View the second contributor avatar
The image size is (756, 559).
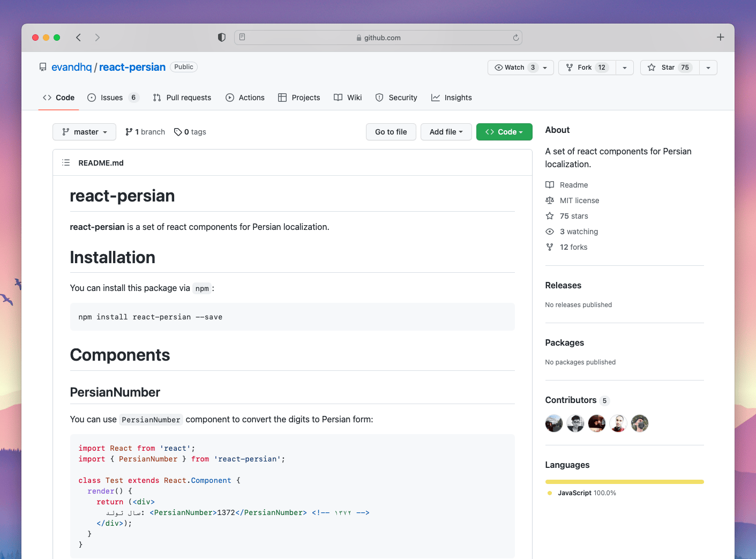(575, 423)
